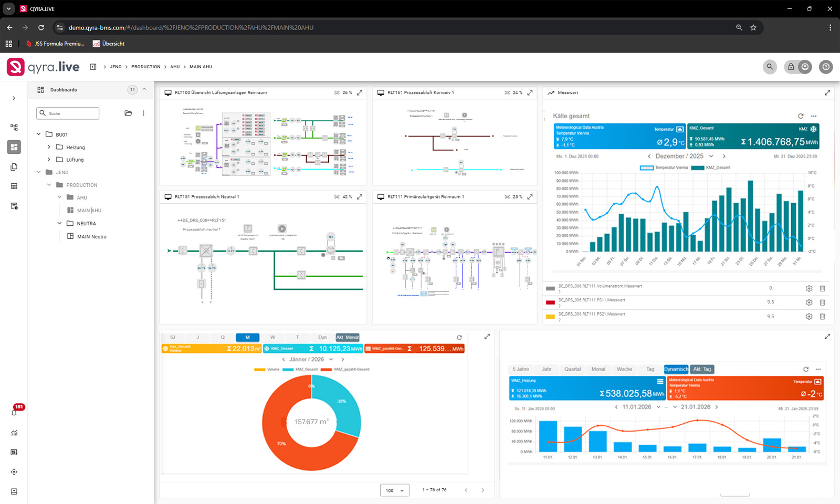Click the hierarchy tree icon in left sidebar
840x504 pixels.
(14, 128)
